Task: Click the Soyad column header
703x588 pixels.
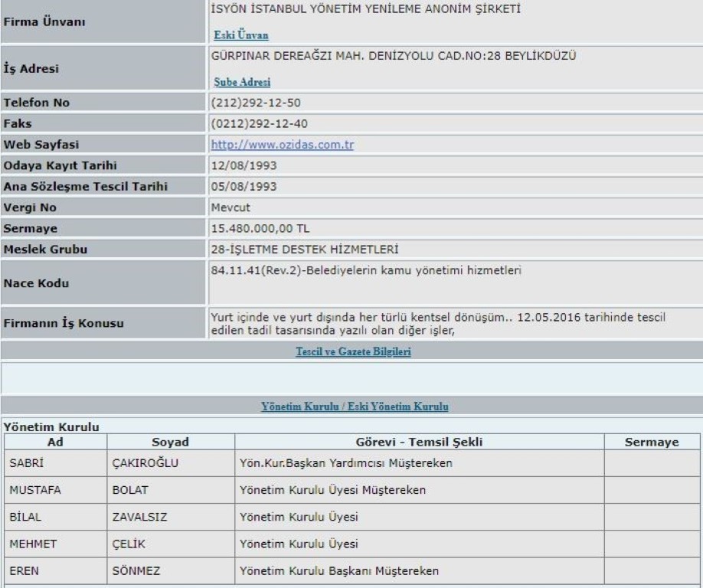Action: point(170,442)
